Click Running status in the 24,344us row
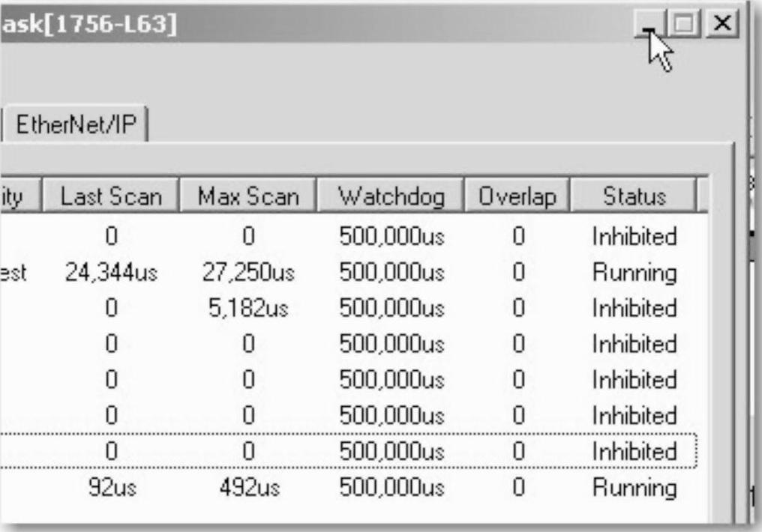Image resolution: width=762 pixels, height=532 pixels. (634, 273)
